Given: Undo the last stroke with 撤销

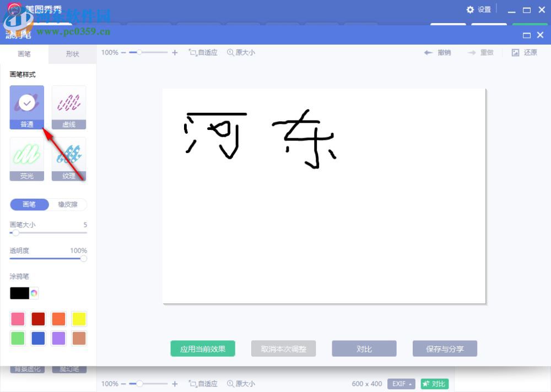Looking at the screenshot, I should click(437, 52).
